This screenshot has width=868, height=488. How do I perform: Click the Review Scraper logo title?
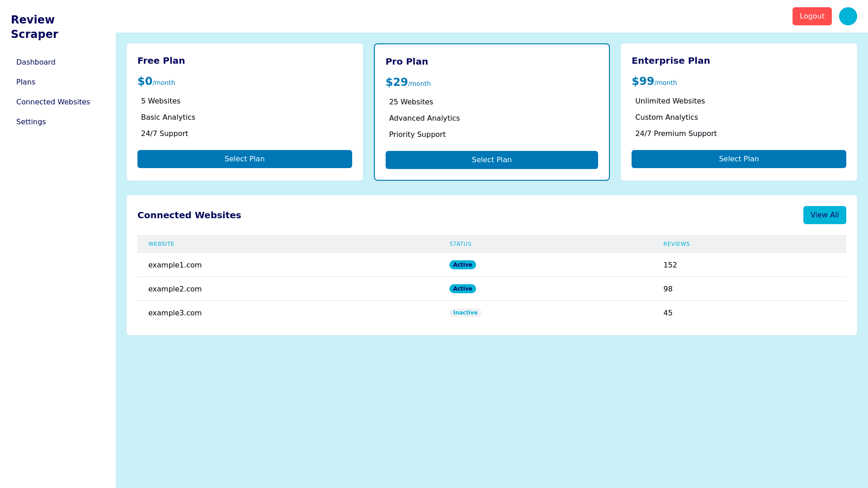[34, 27]
